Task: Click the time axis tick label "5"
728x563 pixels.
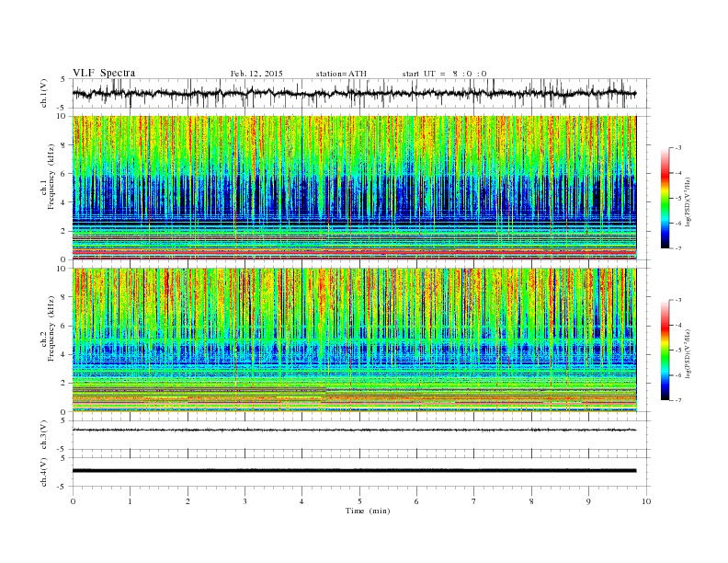Action: tap(359, 501)
